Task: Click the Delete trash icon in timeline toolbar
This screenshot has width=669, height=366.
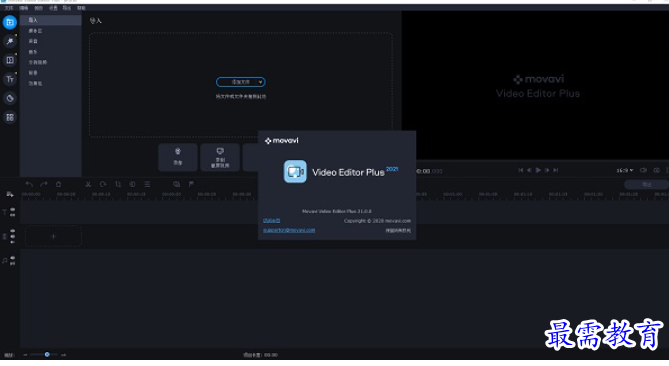Action: pos(58,184)
